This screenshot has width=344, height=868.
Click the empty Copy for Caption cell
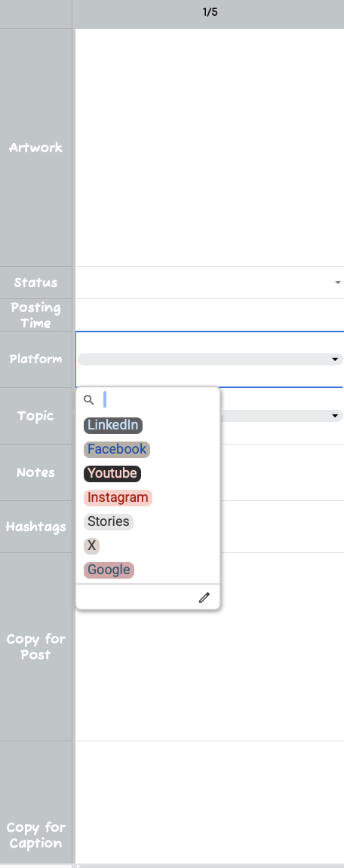click(x=210, y=802)
